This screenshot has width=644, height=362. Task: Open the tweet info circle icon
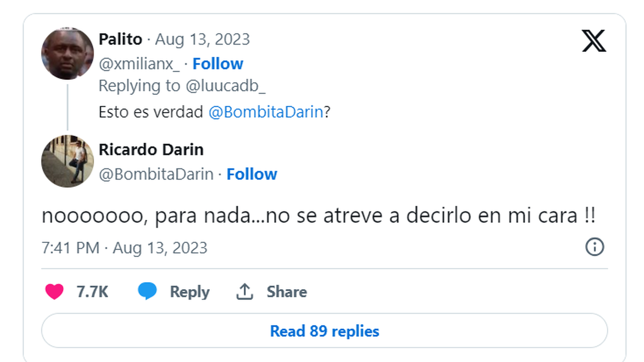point(595,247)
